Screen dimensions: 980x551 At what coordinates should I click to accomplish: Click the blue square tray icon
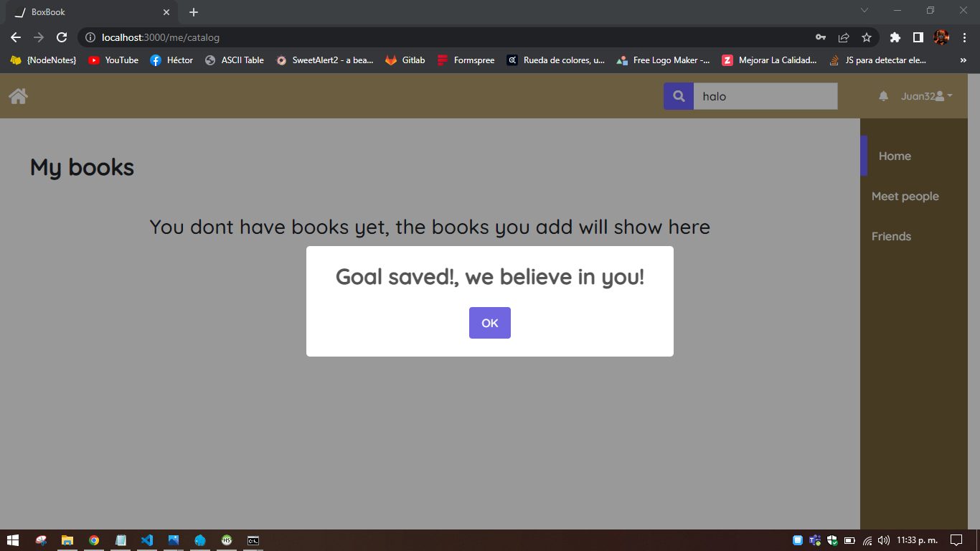(798, 540)
